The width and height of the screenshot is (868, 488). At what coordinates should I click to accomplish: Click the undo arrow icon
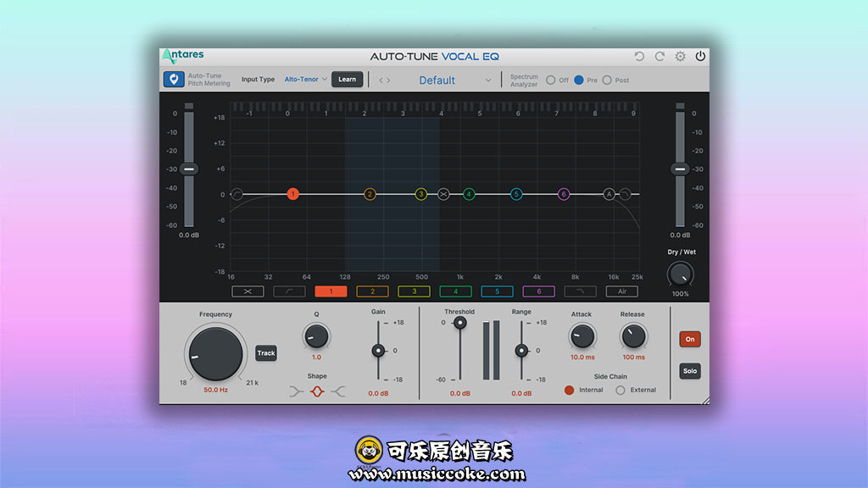click(639, 57)
